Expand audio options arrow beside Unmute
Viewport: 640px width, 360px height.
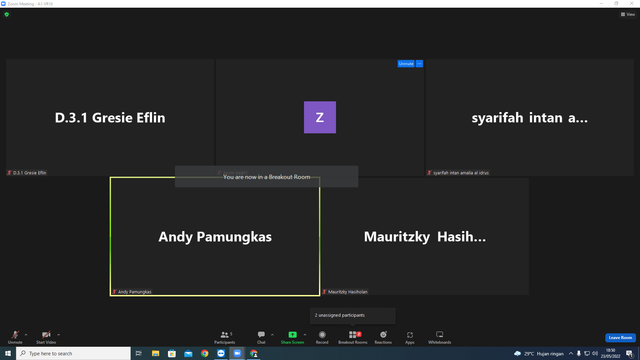coord(26,335)
